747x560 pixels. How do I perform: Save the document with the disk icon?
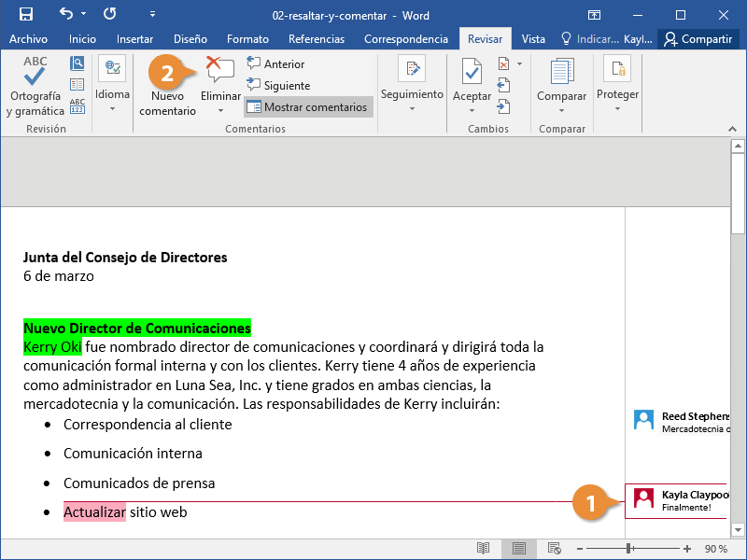[x=25, y=15]
